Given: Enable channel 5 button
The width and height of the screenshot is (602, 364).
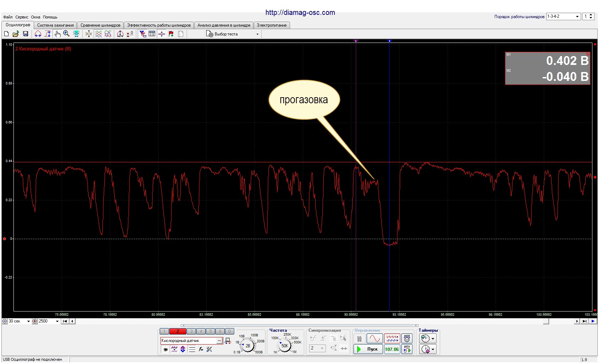Looking at the screenshot, I should tap(210, 331).
